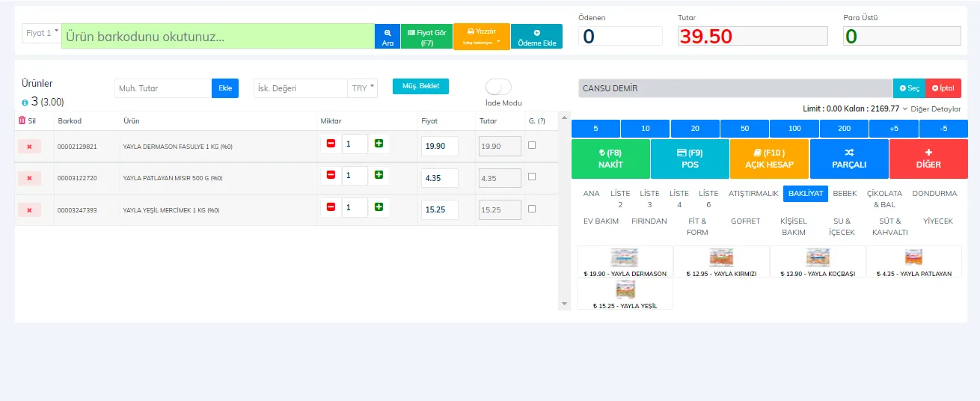
Task: Choose AÇIK HESAP (F10) payment
Action: click(x=769, y=159)
